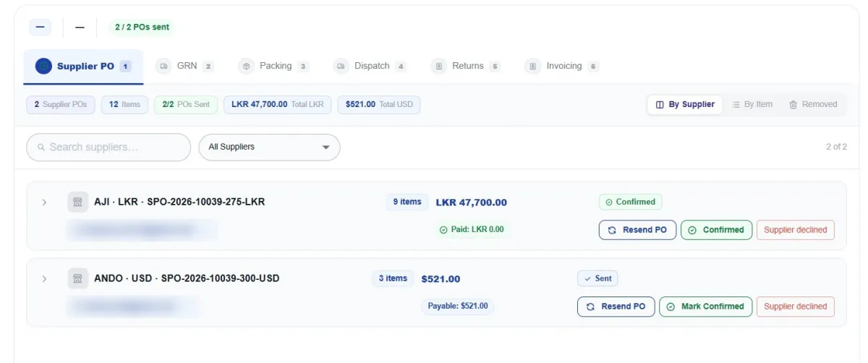Mark ANDO as Supplier declined
Screen dimensions: 868x363
[796, 307]
